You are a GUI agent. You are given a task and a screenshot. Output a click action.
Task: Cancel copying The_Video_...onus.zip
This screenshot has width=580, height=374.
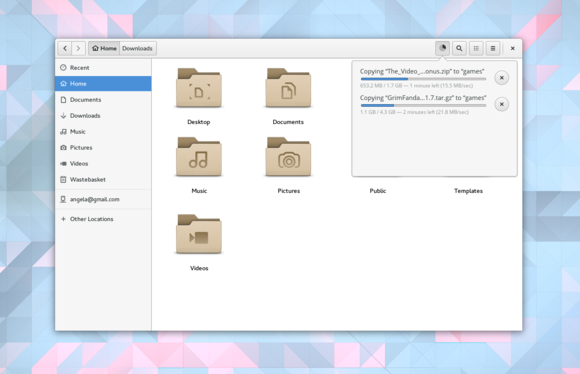502,78
